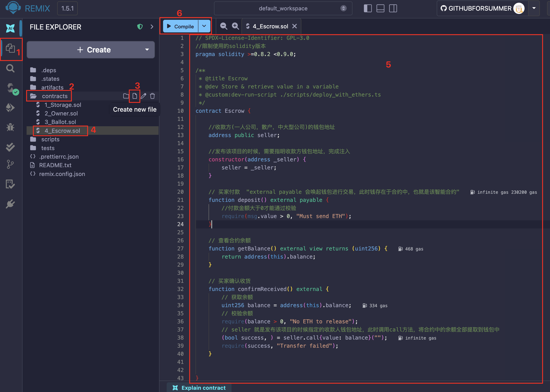Toggle the bottom terminal panel layout
This screenshot has width=550, height=392.
click(x=380, y=9)
